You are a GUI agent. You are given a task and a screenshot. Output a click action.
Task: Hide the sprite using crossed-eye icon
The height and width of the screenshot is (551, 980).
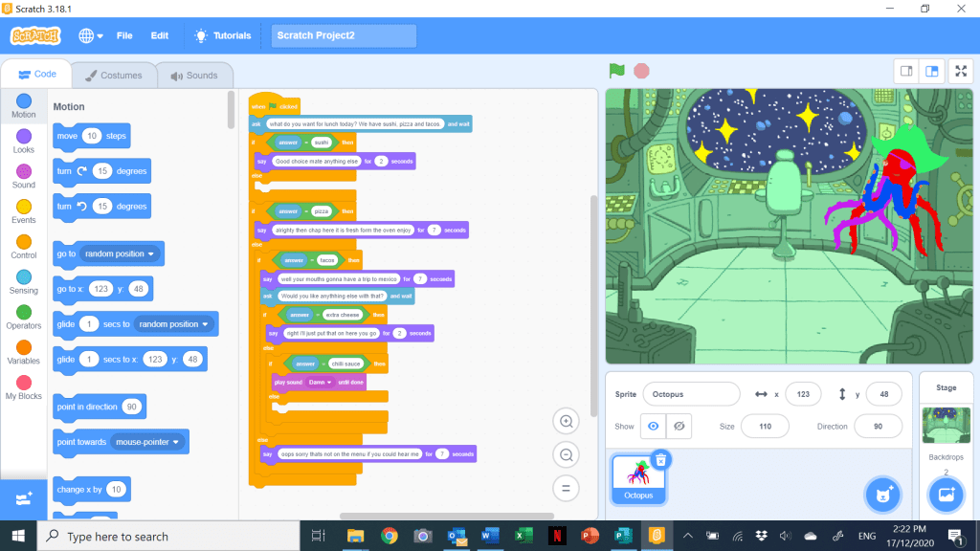coord(679,426)
